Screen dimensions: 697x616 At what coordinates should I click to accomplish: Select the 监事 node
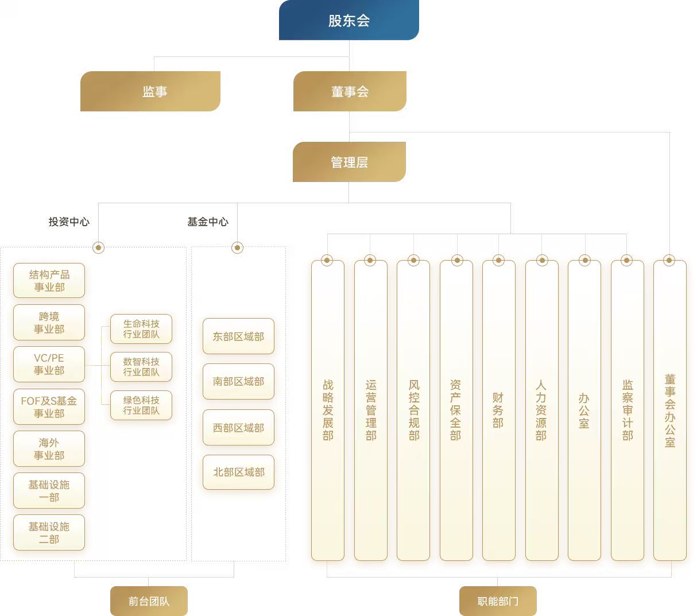[150, 91]
